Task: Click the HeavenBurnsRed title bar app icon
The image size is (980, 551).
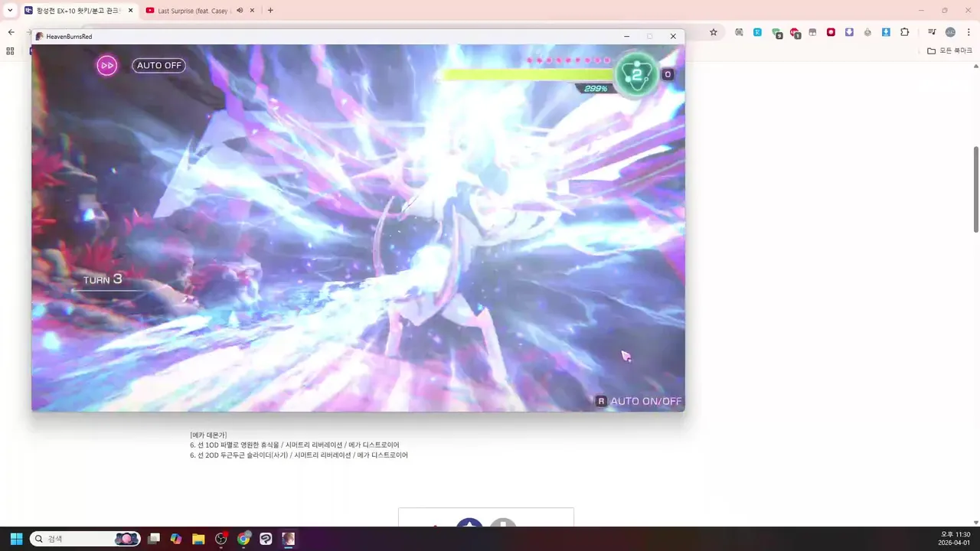Action: 39,36
